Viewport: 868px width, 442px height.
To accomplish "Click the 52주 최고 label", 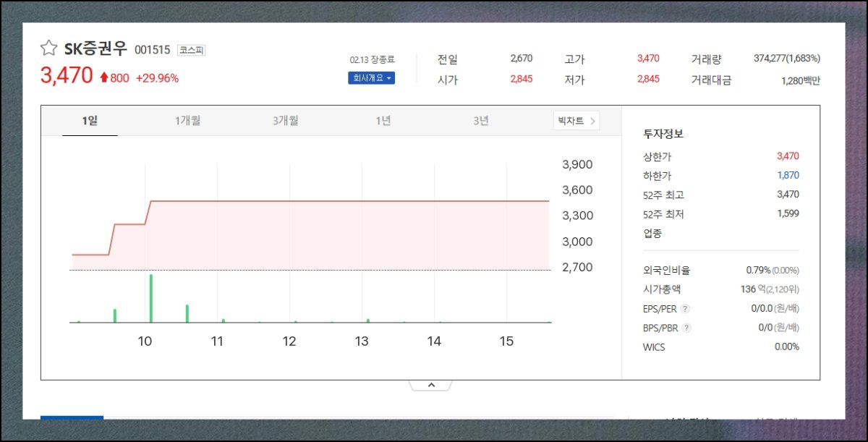I will [x=663, y=195].
